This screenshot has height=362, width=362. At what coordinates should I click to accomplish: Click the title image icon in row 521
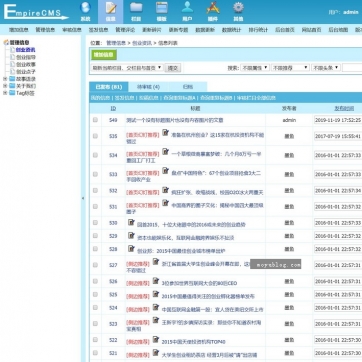[x=156, y=352]
